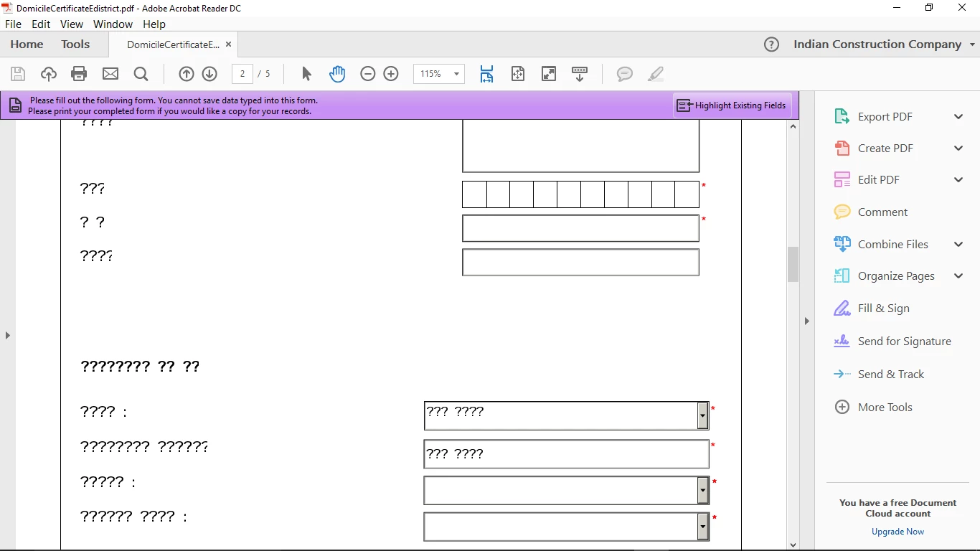The width and height of the screenshot is (980, 551).
Task: Open More Tools
Action: click(885, 408)
